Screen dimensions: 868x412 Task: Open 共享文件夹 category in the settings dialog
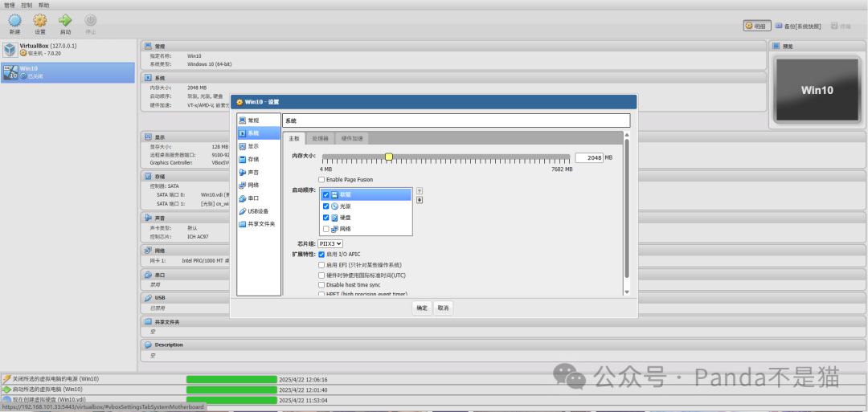259,224
